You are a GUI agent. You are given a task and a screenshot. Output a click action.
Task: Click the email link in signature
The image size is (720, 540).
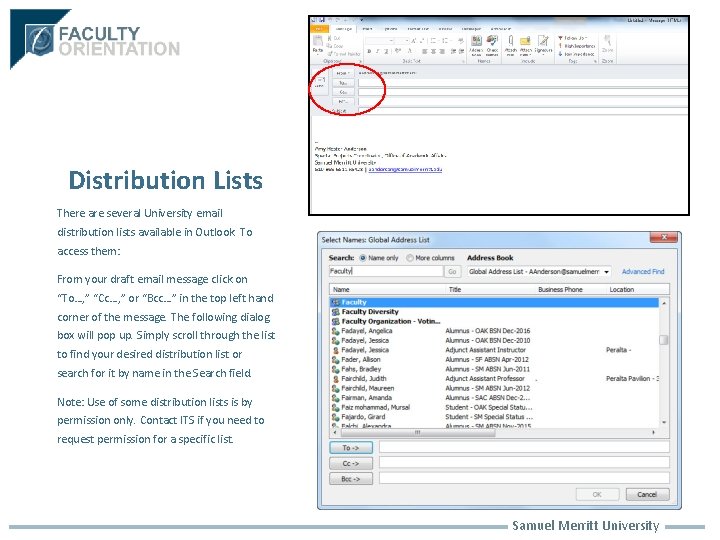click(405, 169)
